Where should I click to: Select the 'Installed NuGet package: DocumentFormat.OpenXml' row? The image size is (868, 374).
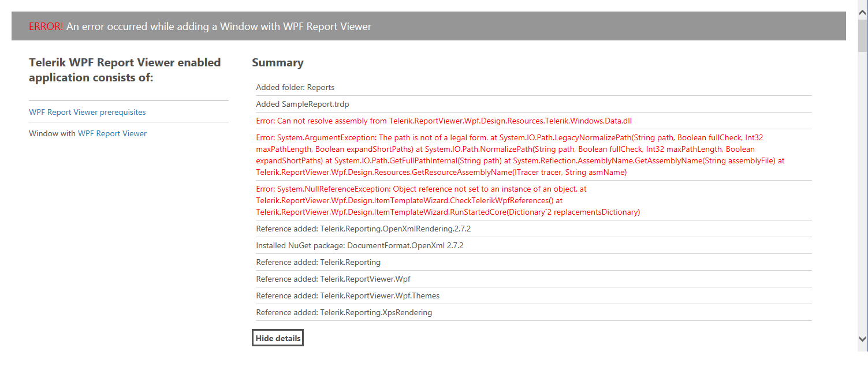(360, 245)
